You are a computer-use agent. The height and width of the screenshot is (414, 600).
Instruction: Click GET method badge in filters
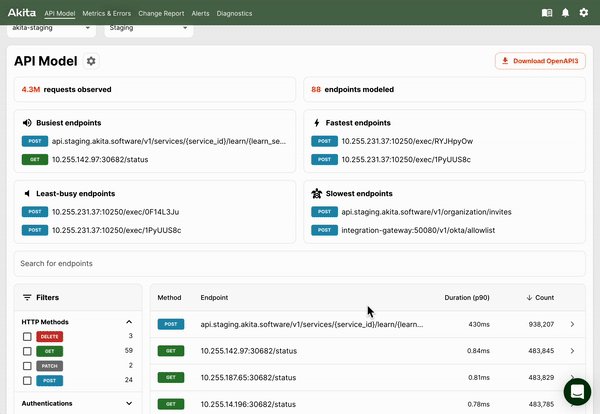[x=50, y=351]
